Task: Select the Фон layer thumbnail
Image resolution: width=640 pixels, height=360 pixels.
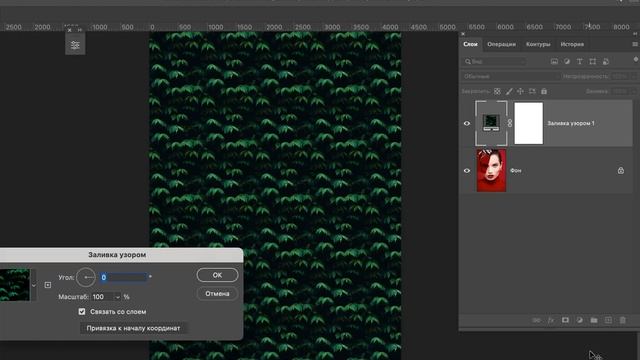Action: point(491,171)
